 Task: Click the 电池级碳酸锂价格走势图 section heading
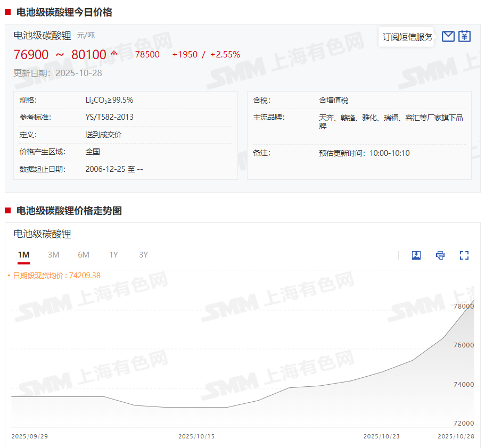point(69,211)
